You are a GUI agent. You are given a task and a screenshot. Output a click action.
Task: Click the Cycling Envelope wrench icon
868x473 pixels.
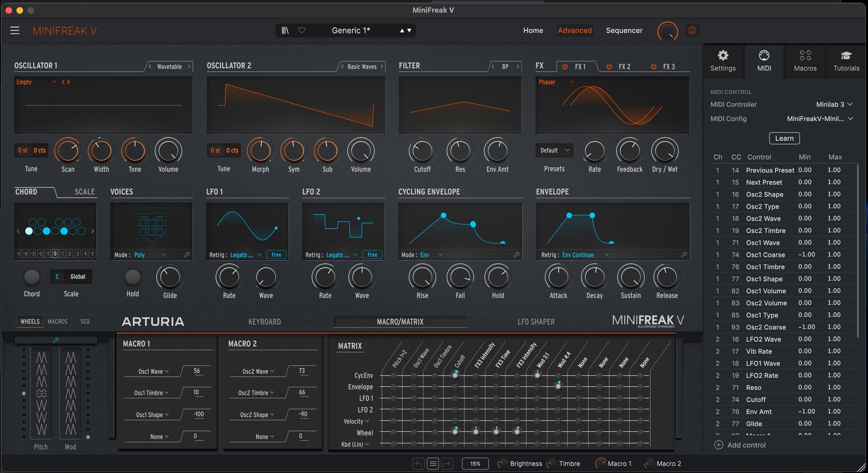click(x=517, y=255)
